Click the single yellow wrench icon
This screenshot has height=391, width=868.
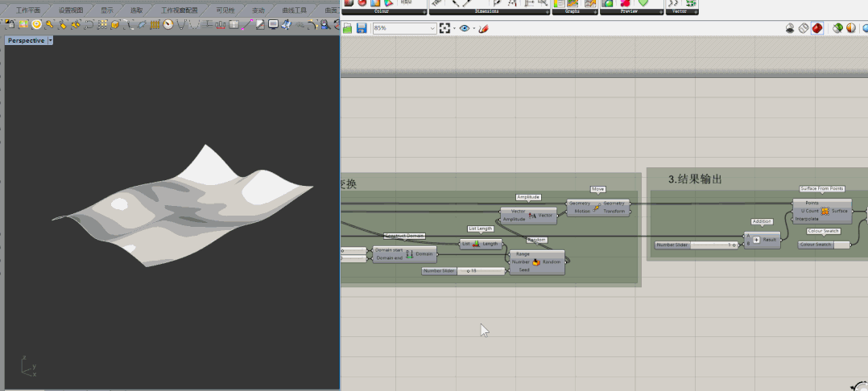pos(50,24)
